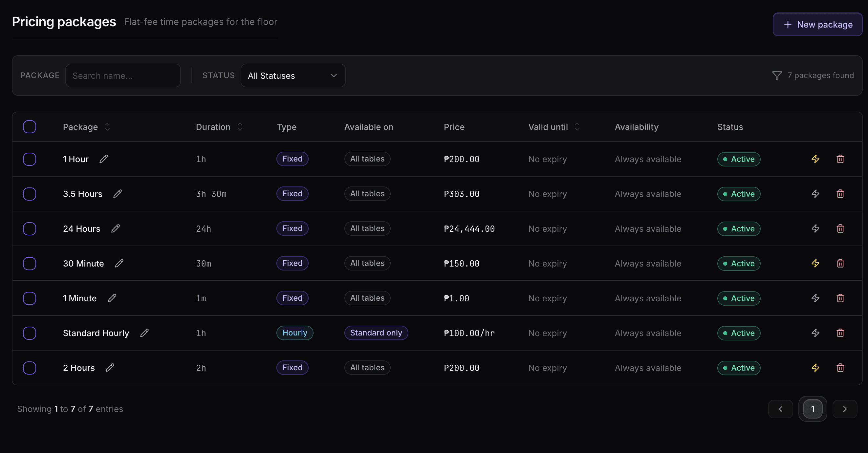Click lightning bolt icon on 24 Hours row
Image resolution: width=868 pixels, height=453 pixels.
(815, 228)
